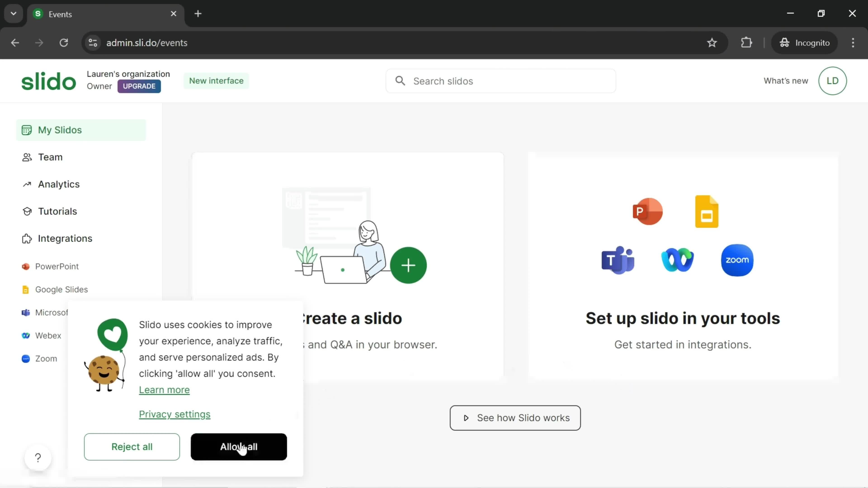
Task: Click the New interface toggle button
Action: coord(216,80)
